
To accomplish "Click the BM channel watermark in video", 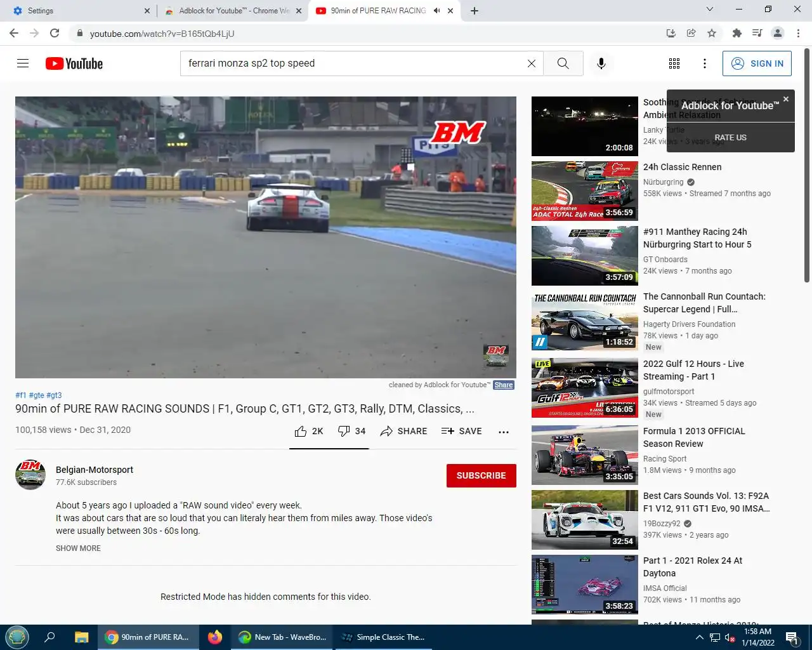I will click(496, 355).
